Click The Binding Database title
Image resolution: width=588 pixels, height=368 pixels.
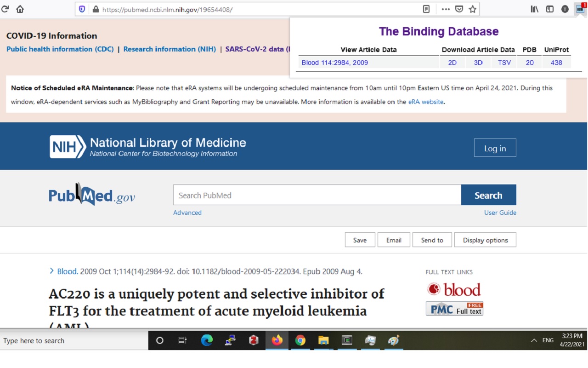pyautogui.click(x=439, y=32)
